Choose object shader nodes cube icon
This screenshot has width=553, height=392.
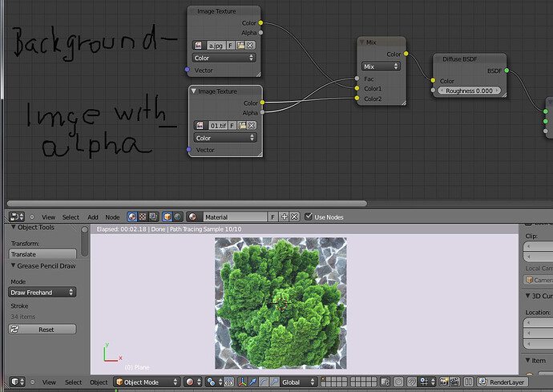[168, 216]
